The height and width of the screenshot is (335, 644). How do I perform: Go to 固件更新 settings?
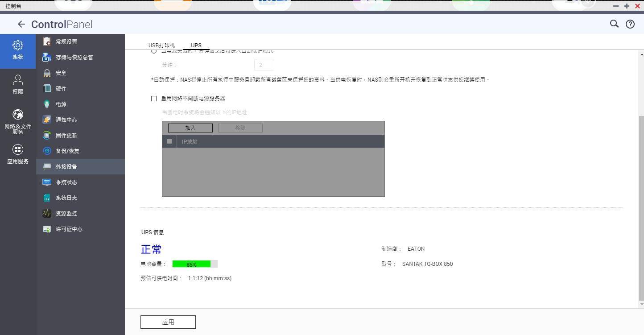[66, 135]
